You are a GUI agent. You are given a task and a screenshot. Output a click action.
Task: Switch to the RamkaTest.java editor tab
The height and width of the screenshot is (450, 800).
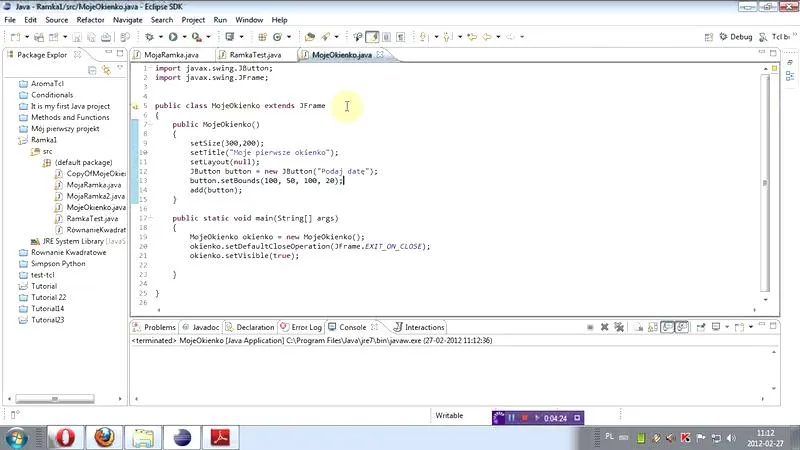point(255,55)
